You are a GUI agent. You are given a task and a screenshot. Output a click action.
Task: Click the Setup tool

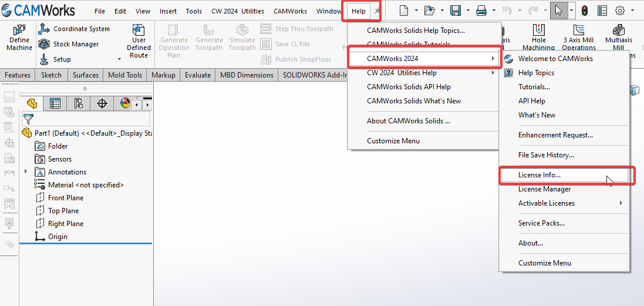click(x=56, y=59)
